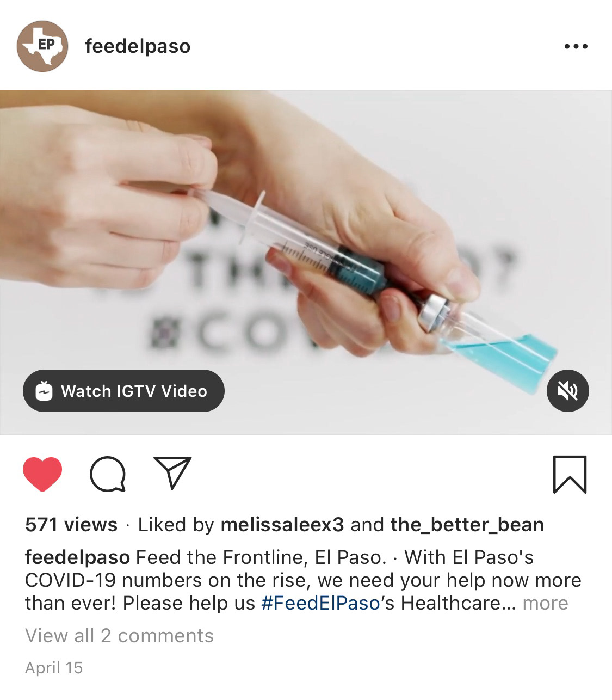Image resolution: width=612 pixels, height=700 pixels.
Task: Open melissaleex3 profile from likes
Action: click(282, 525)
